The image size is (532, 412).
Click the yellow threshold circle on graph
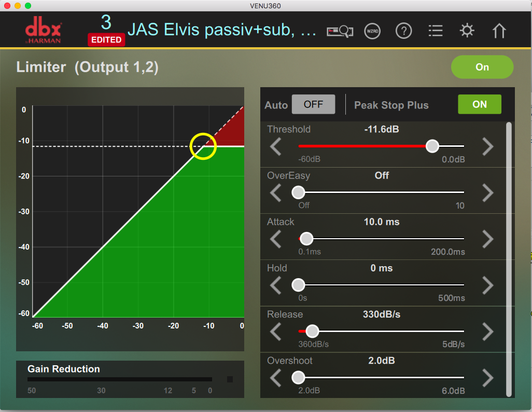[203, 146]
